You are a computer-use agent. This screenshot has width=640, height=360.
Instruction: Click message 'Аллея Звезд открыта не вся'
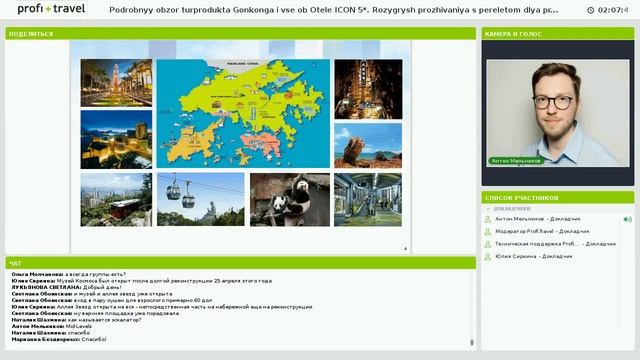point(162,307)
